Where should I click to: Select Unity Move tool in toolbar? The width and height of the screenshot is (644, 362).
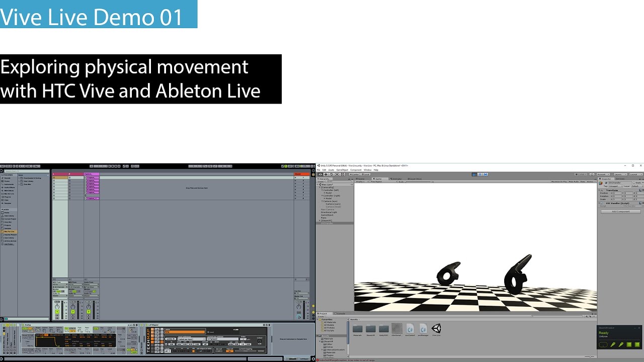pos(326,174)
